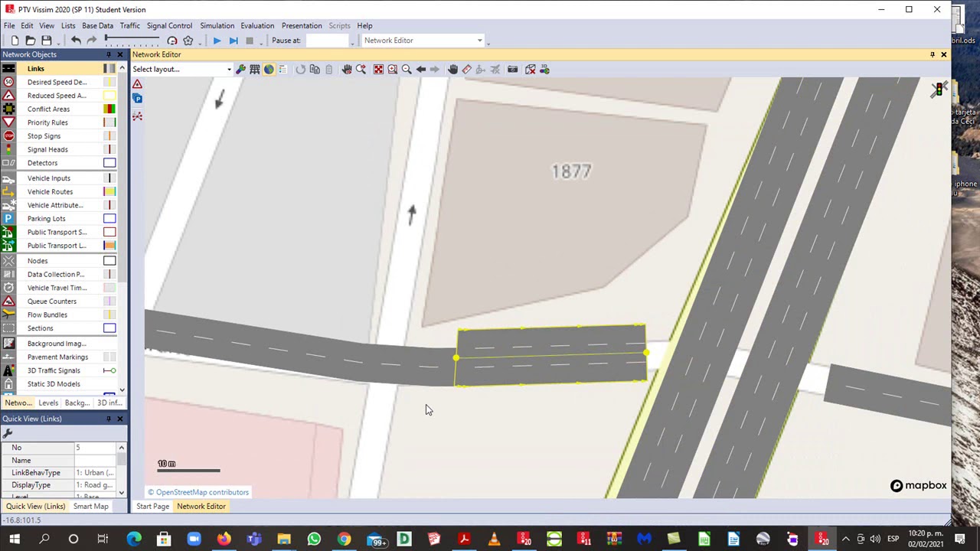Image resolution: width=980 pixels, height=551 pixels.
Task: Select the Stop Signs icon in Network Objects
Action: (8, 136)
